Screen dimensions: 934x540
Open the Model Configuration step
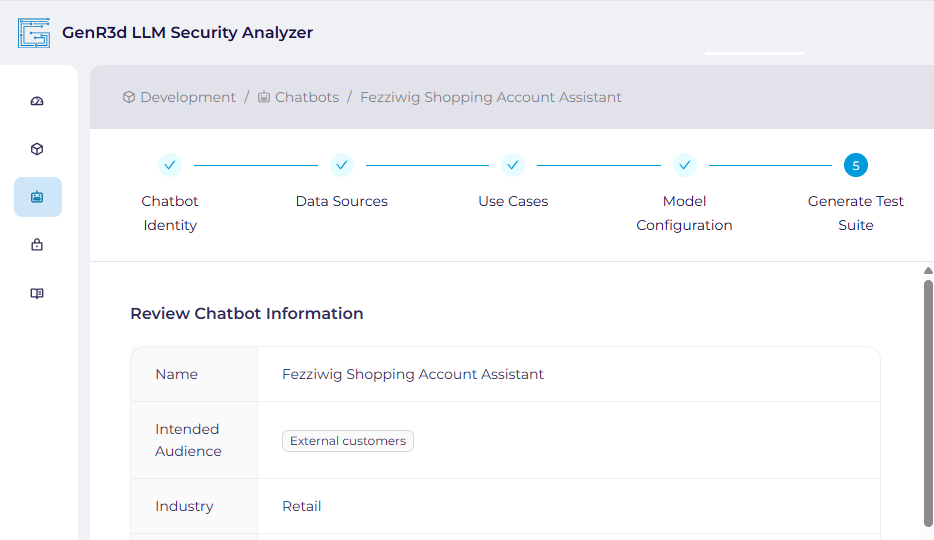[x=685, y=165]
